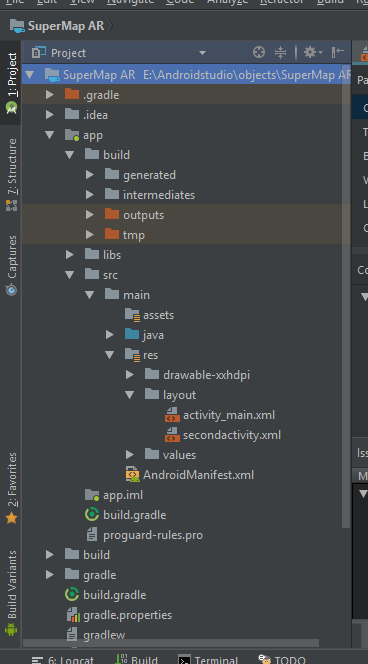Open the Navigate menu
368x664 pixels.
click(x=130, y=2)
